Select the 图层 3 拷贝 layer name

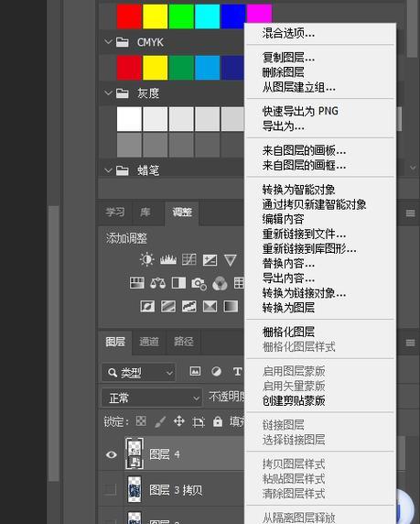click(x=176, y=490)
